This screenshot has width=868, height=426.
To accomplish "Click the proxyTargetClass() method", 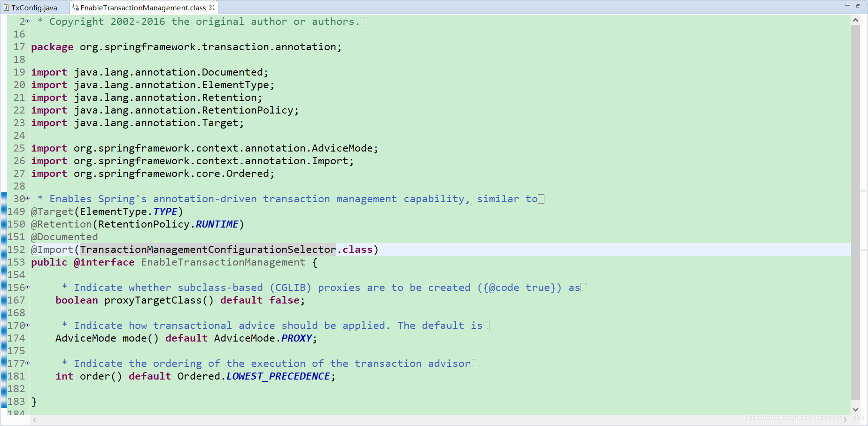I will [x=159, y=300].
